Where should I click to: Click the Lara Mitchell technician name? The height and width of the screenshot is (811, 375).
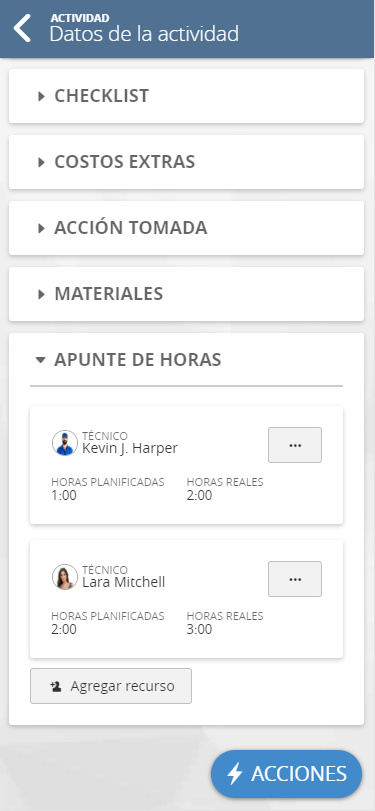tap(124, 582)
